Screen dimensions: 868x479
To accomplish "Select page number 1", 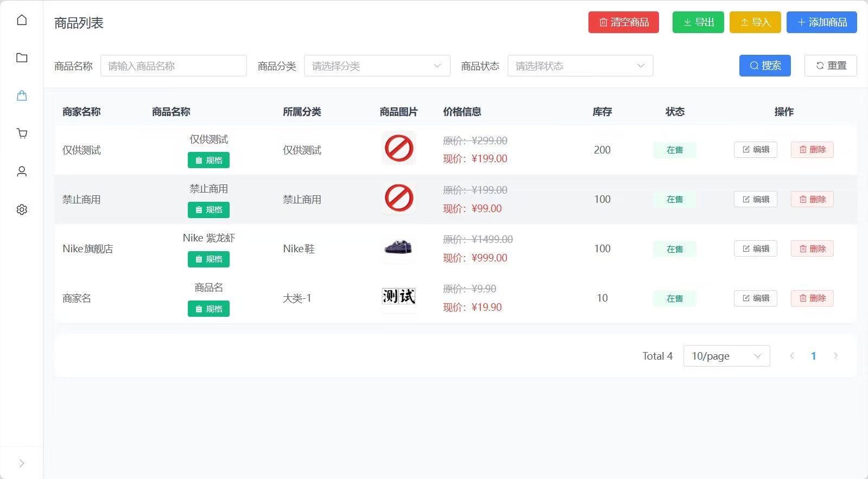I will (814, 356).
